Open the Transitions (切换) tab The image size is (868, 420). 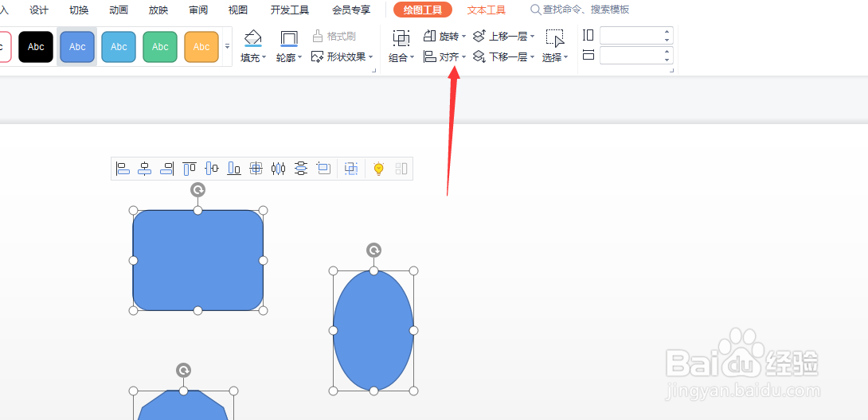pyautogui.click(x=79, y=10)
